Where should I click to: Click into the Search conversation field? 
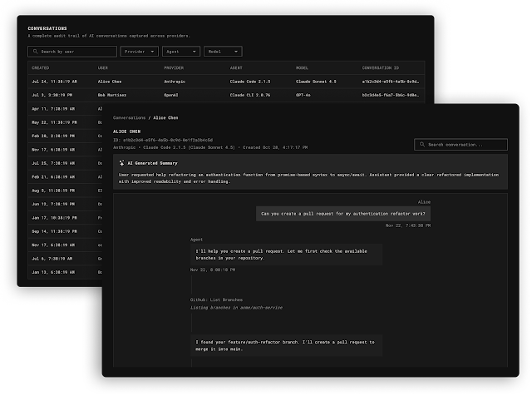pyautogui.click(x=465, y=145)
